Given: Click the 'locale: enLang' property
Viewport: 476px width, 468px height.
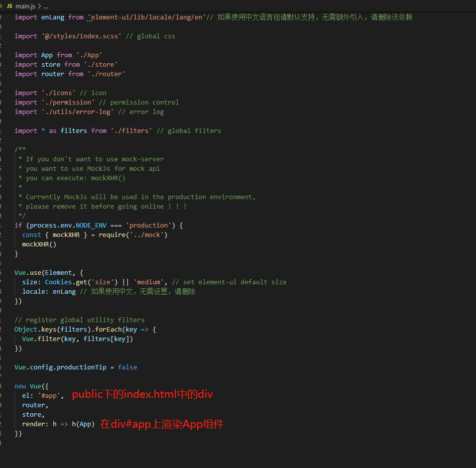Looking at the screenshot, I should point(49,291).
